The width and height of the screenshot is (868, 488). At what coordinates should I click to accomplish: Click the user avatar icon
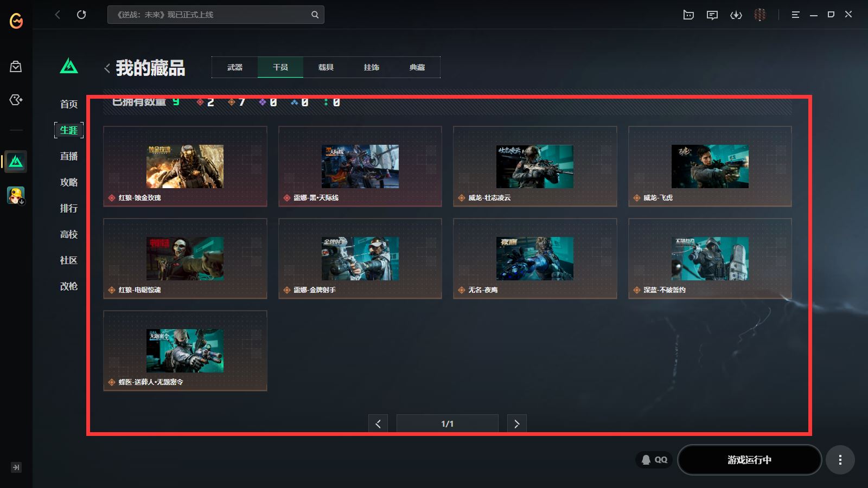760,15
